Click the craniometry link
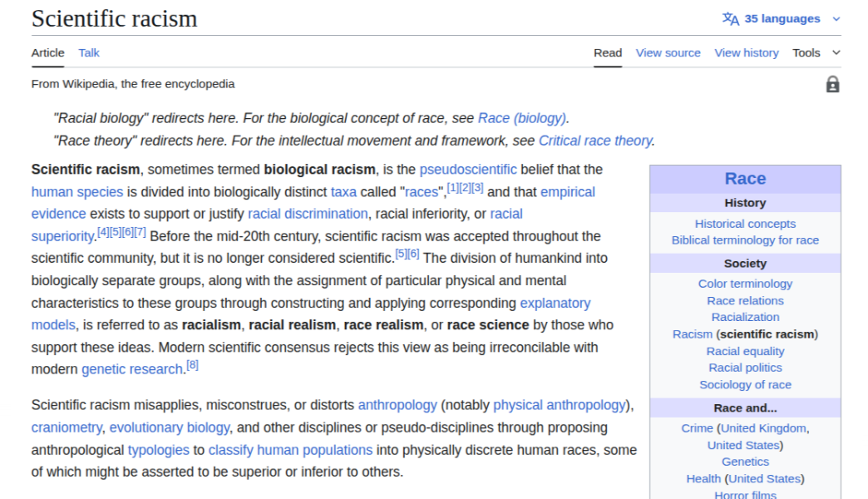Screen dimensions: 868x499 pos(67,427)
